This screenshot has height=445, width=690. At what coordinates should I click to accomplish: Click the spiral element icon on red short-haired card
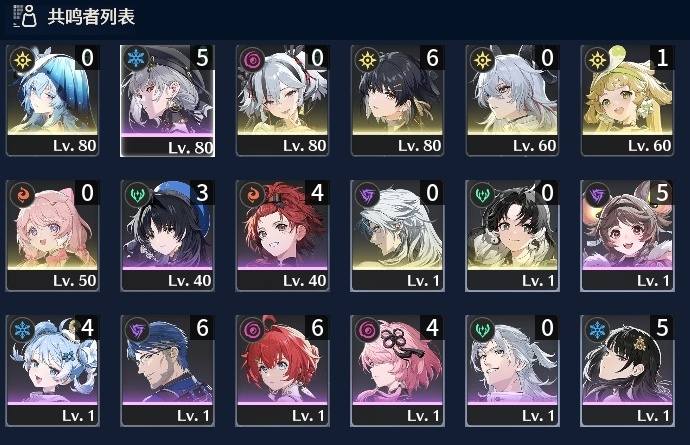(x=252, y=329)
